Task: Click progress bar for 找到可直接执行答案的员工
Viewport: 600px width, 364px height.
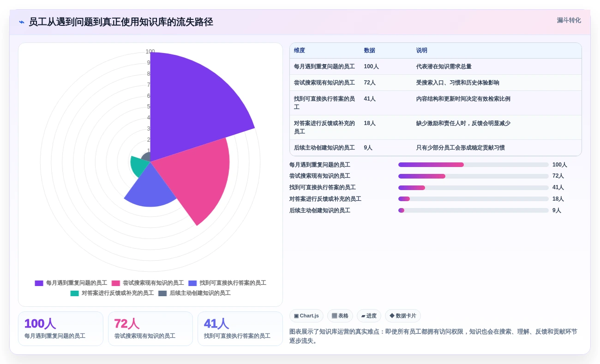Action: click(x=474, y=188)
